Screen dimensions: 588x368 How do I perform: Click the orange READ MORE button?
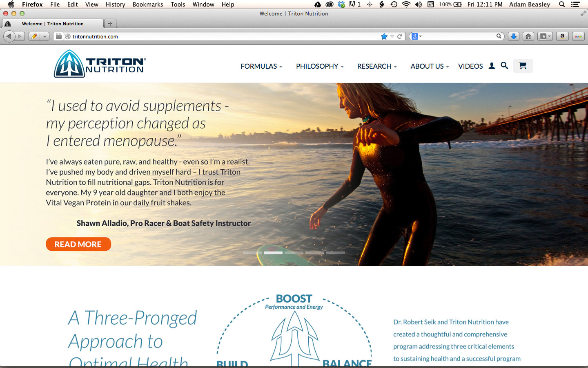pyautogui.click(x=78, y=244)
